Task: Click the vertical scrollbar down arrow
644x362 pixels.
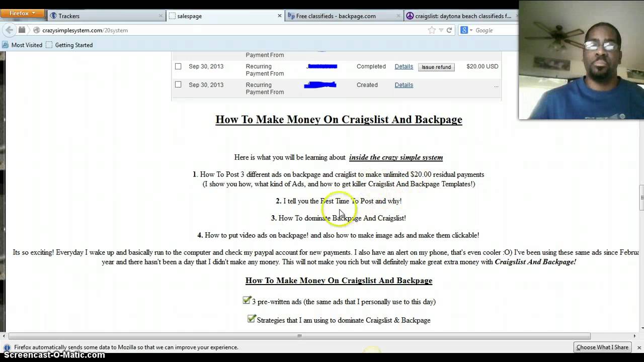Action: point(641,329)
